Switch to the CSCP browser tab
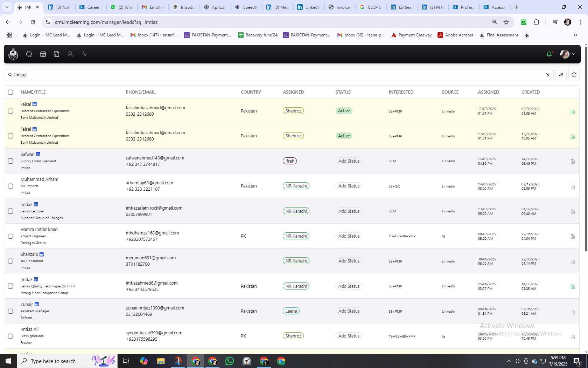 click(x=370, y=7)
